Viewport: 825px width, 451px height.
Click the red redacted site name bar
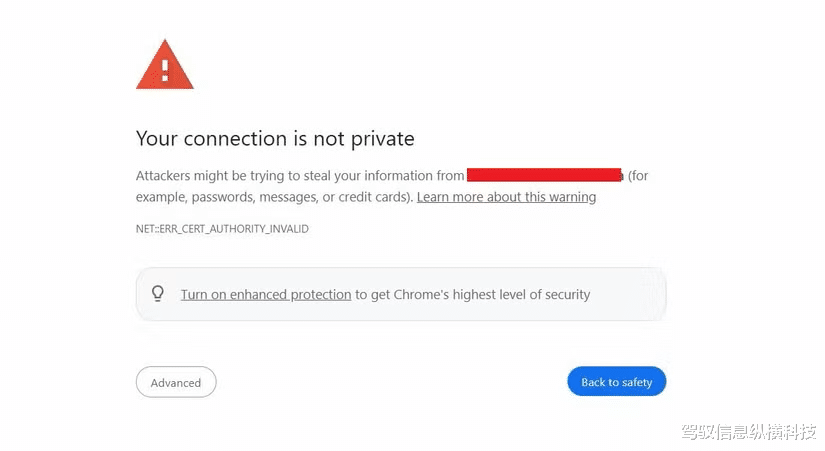(x=544, y=175)
